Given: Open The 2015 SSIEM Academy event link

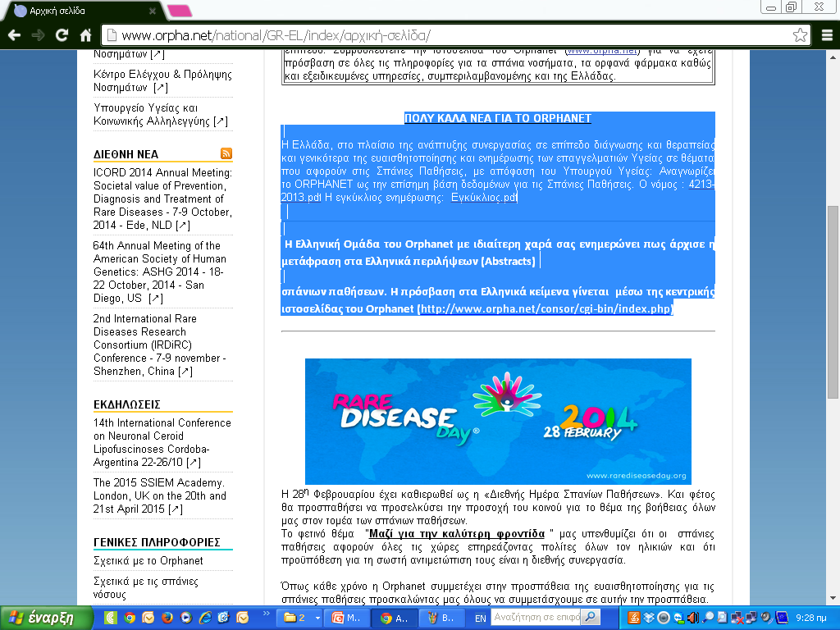Looking at the screenshot, I should (x=160, y=495).
